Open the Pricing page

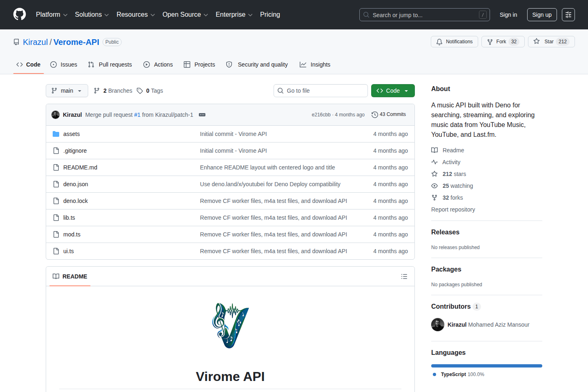(270, 15)
